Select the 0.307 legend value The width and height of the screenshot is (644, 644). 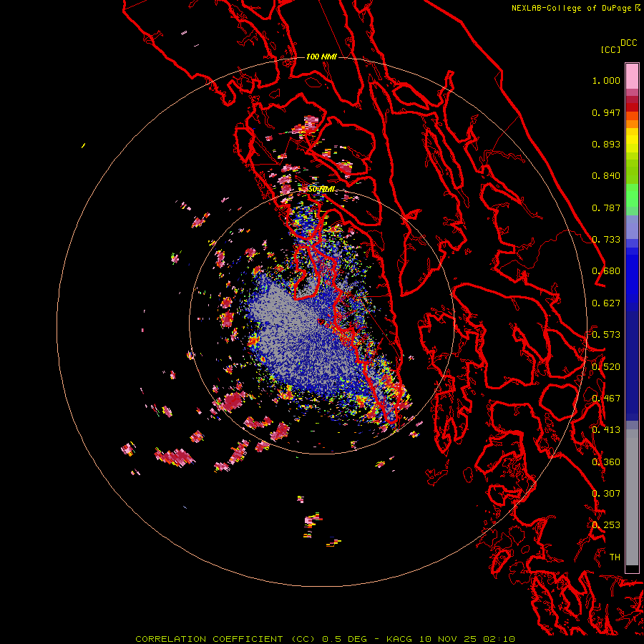pyautogui.click(x=606, y=494)
